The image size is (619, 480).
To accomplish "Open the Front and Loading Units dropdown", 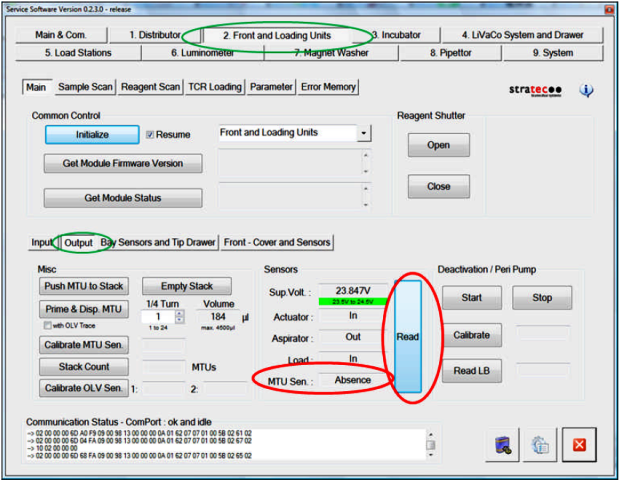I will click(x=363, y=133).
